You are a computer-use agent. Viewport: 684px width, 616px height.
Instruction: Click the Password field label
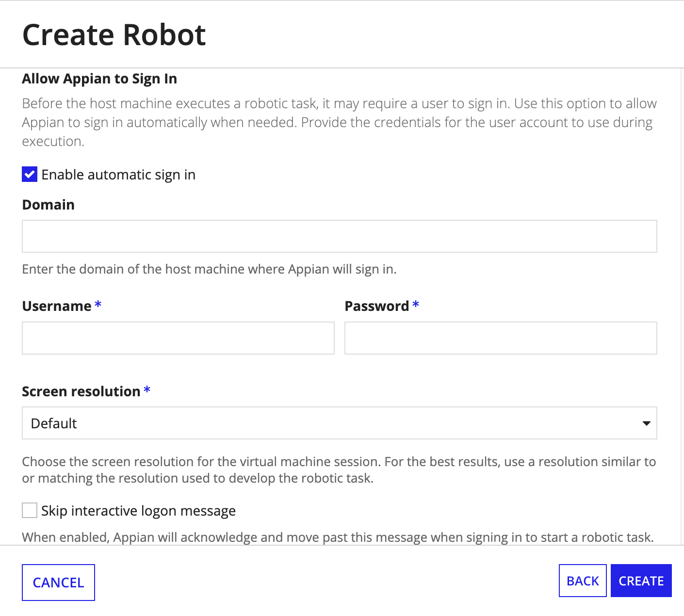tap(377, 306)
